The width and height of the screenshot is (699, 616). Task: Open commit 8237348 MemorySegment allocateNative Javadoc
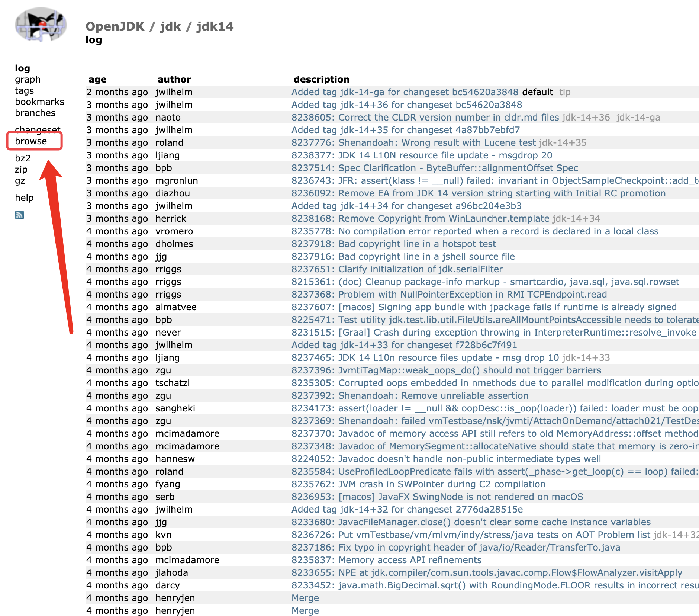(x=495, y=446)
